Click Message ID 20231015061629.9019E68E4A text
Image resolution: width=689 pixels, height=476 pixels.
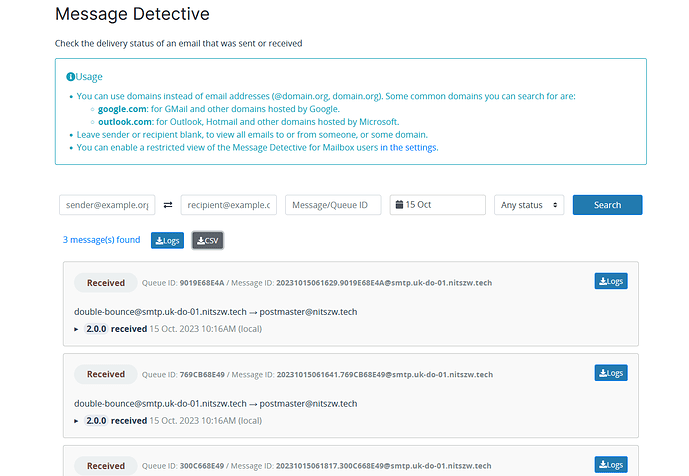click(384, 283)
